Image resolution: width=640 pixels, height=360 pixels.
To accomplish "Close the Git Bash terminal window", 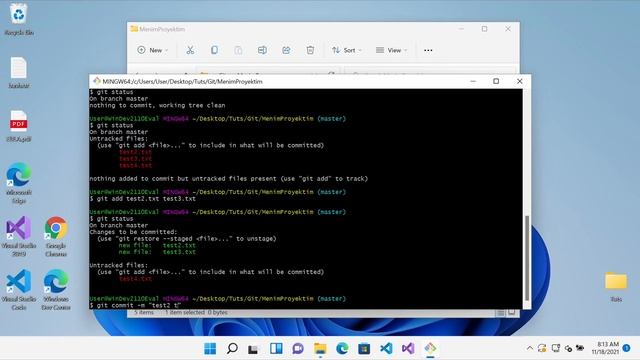I will click(x=520, y=81).
